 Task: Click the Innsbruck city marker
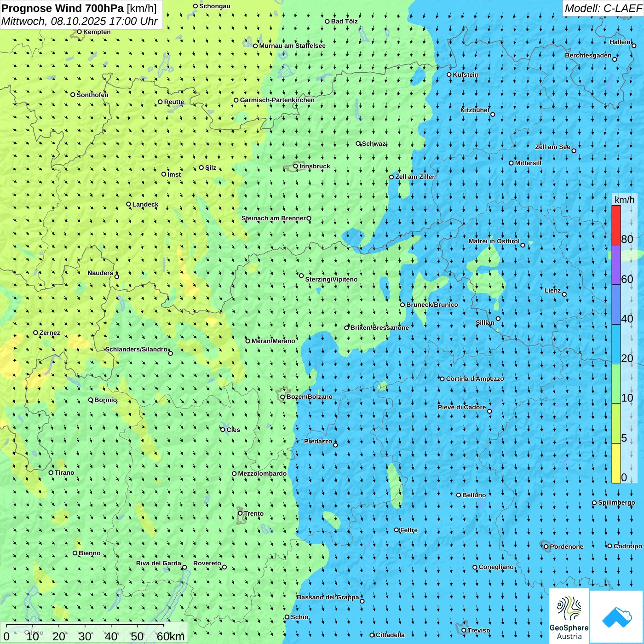pyautogui.click(x=296, y=166)
